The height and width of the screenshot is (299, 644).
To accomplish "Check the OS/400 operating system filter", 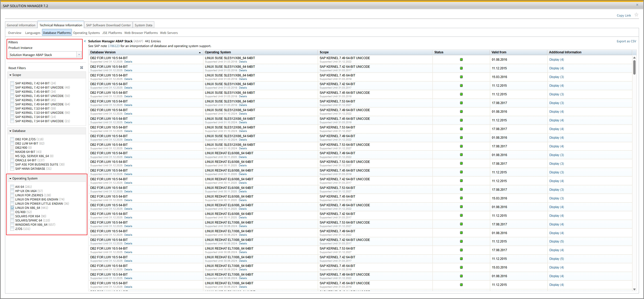I will click(x=12, y=212).
